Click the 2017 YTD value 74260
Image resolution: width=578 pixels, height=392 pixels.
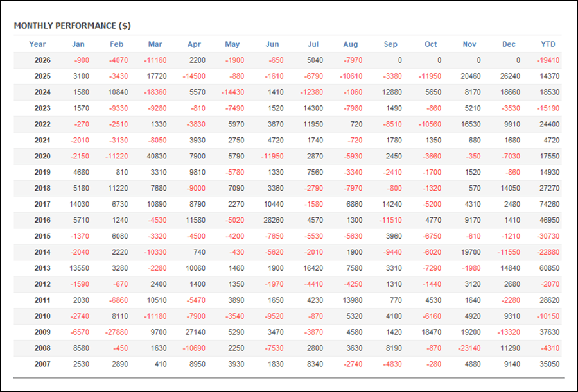pos(549,205)
